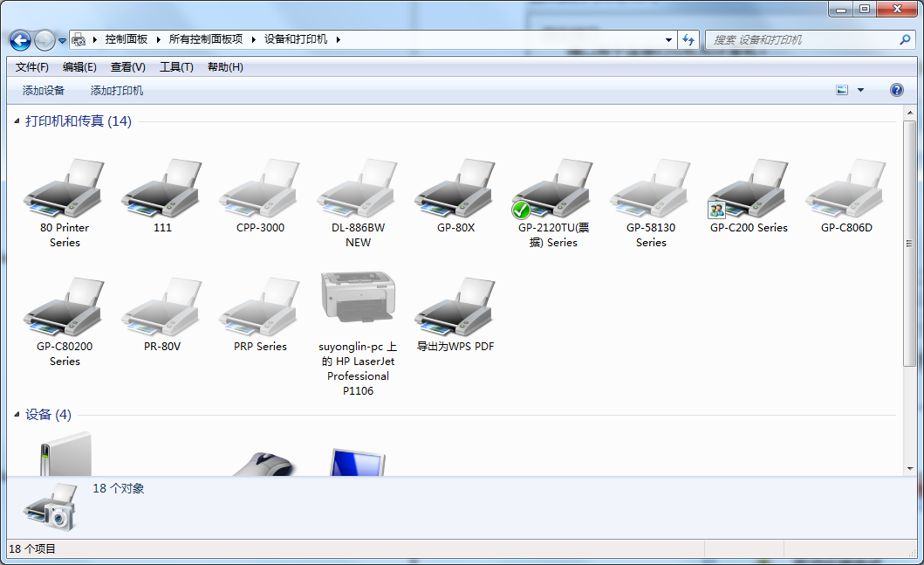Select the PR-80V printer icon
924x565 pixels.
coord(162,307)
